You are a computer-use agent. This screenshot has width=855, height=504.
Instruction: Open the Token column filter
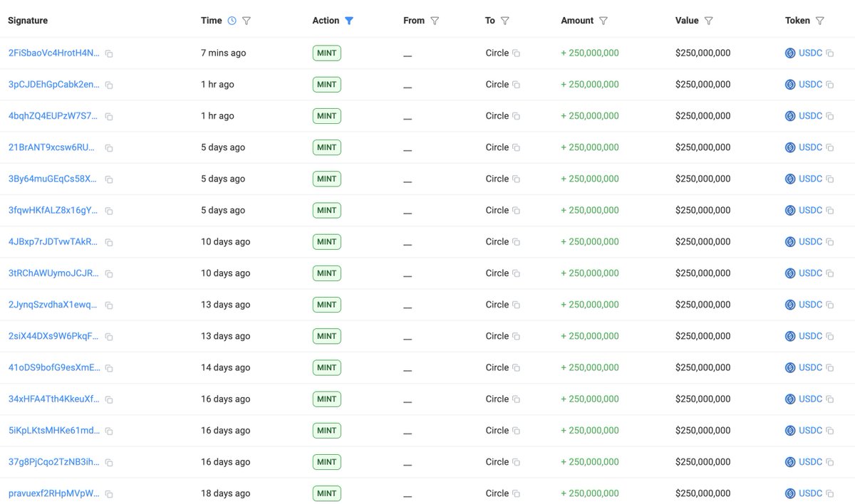(820, 21)
